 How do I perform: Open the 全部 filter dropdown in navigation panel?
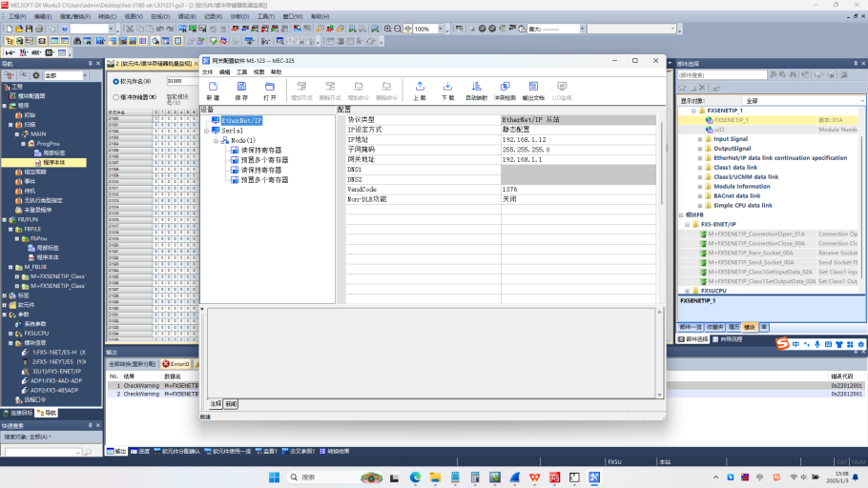[x=85, y=75]
